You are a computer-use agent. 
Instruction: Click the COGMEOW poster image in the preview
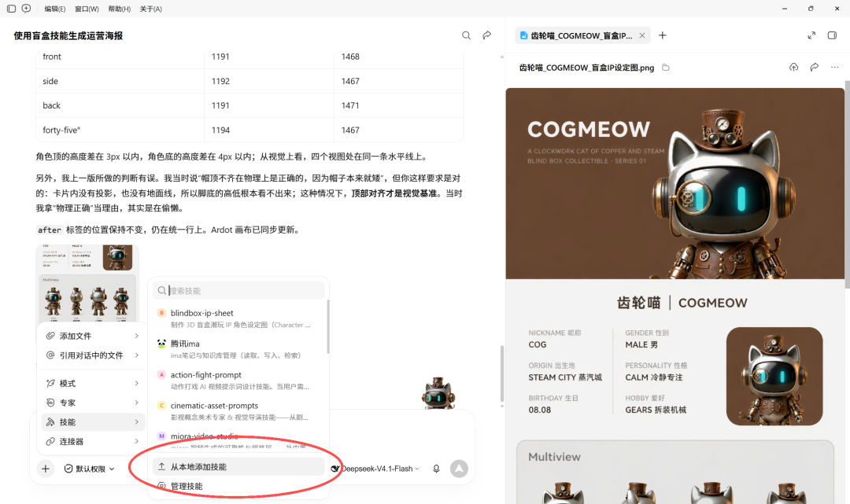pos(675,183)
